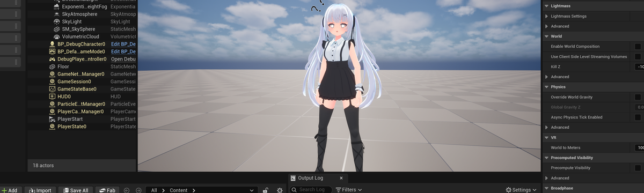The width and height of the screenshot is (644, 193).
Task: Enable World Composition checkbox
Action: pos(638,47)
